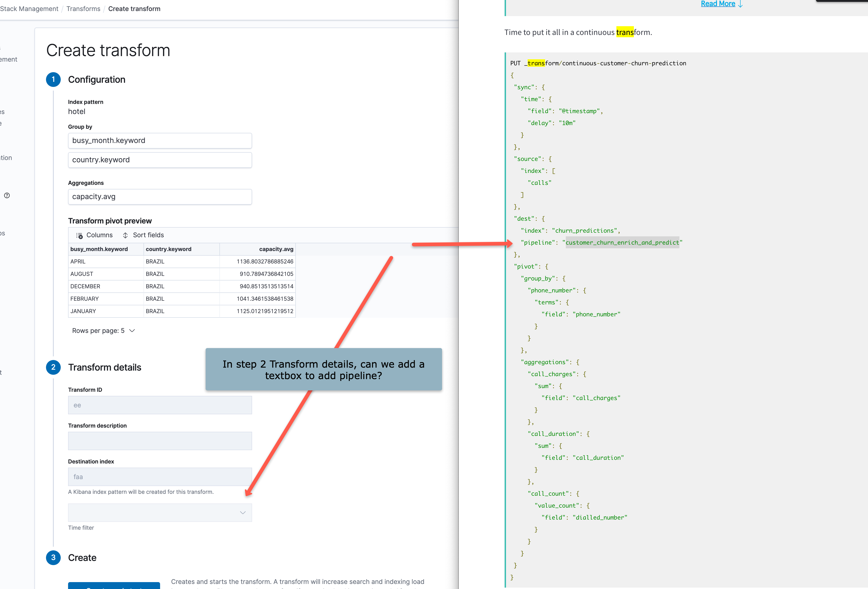Sort by busy_month.keyword column header
Screen dimensions: 868x589
[106, 249]
